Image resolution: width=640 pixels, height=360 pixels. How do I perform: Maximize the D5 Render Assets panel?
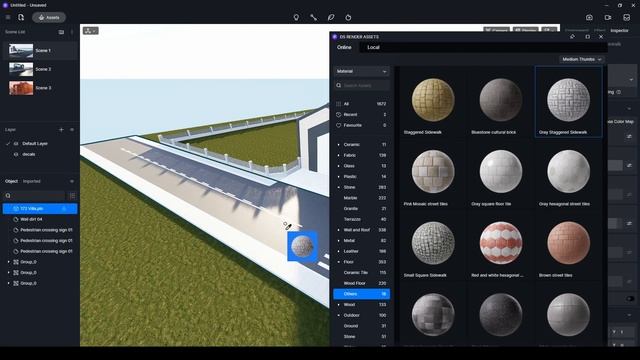[587, 37]
